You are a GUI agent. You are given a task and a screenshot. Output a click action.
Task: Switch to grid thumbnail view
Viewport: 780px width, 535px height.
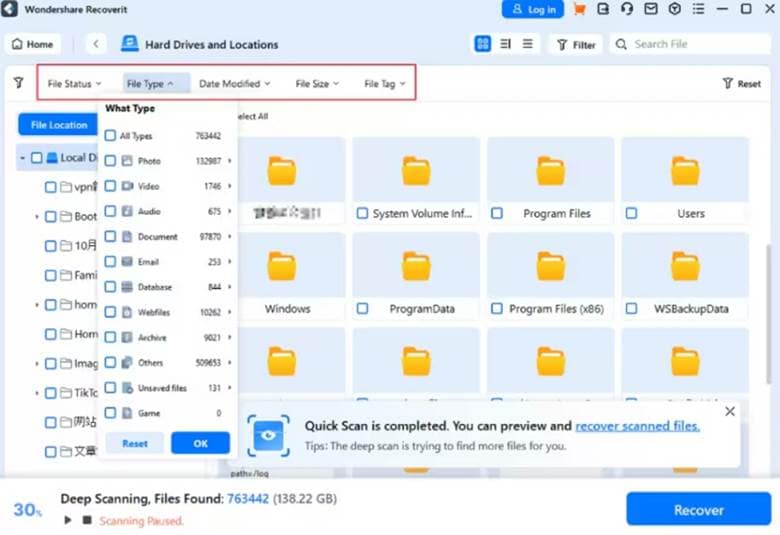483,44
